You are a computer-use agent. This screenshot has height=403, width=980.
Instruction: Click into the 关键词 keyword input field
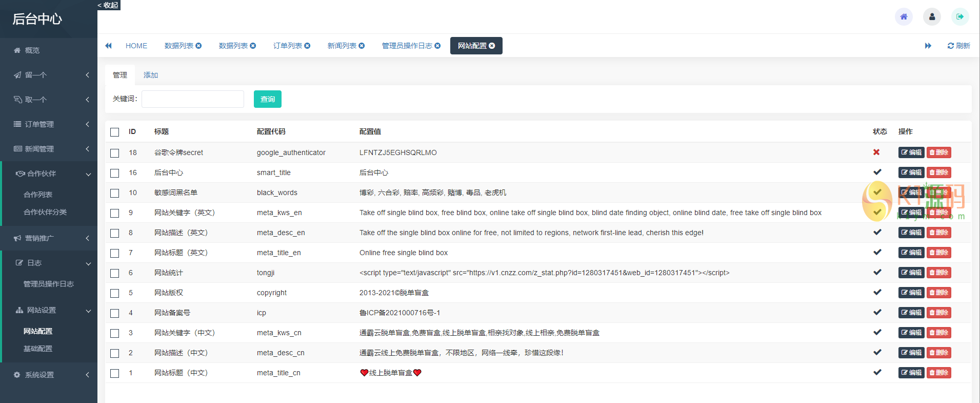click(x=193, y=99)
